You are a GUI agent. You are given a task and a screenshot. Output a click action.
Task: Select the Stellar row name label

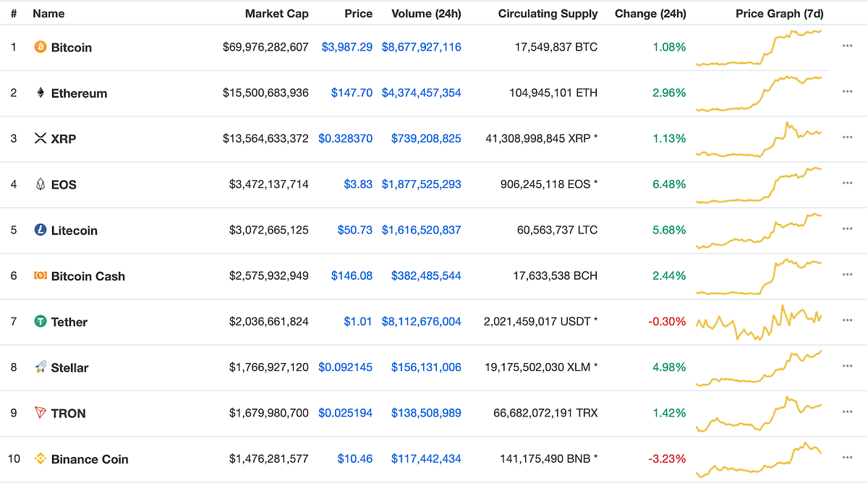pos(69,367)
